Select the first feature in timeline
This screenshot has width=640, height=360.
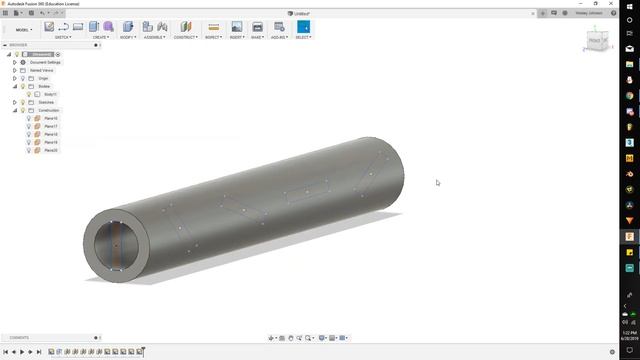(51, 352)
